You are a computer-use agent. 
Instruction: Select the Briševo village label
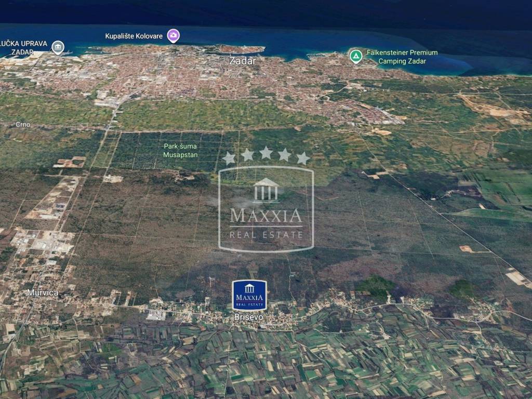[x=249, y=317]
